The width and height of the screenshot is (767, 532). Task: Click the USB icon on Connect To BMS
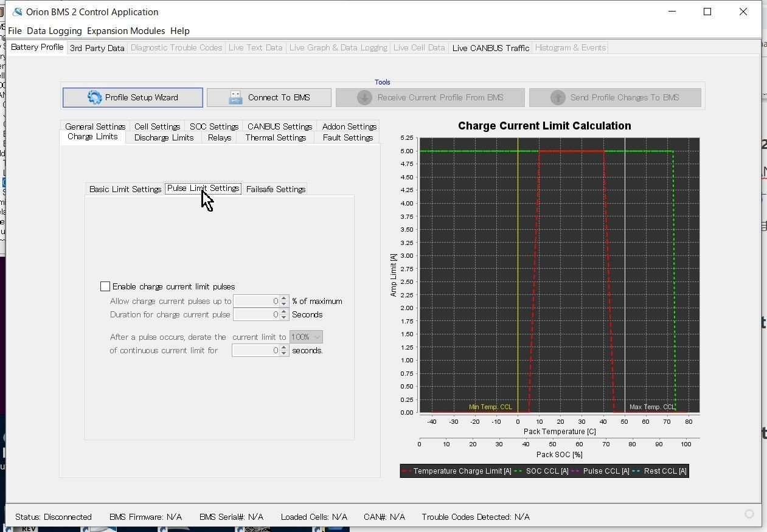pyautogui.click(x=235, y=97)
